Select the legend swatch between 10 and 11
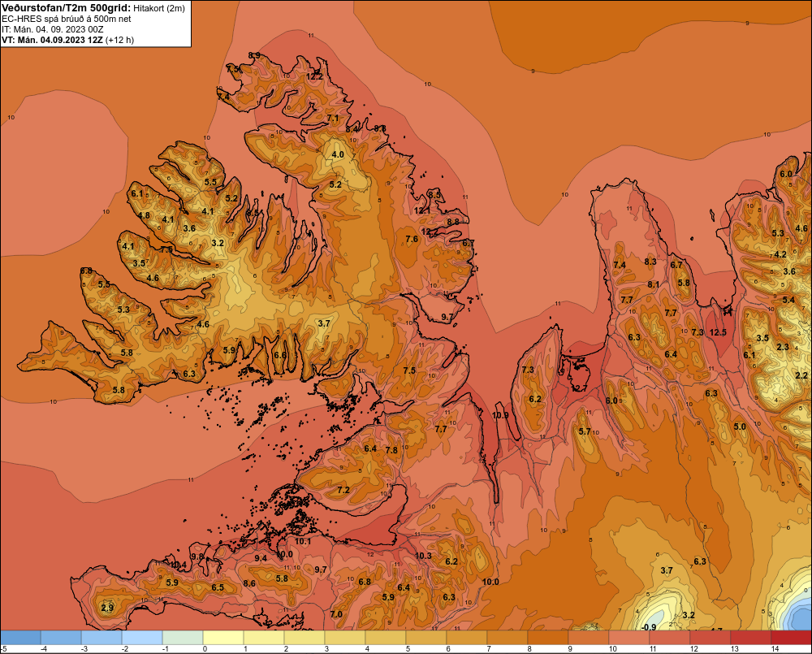 [629, 638]
